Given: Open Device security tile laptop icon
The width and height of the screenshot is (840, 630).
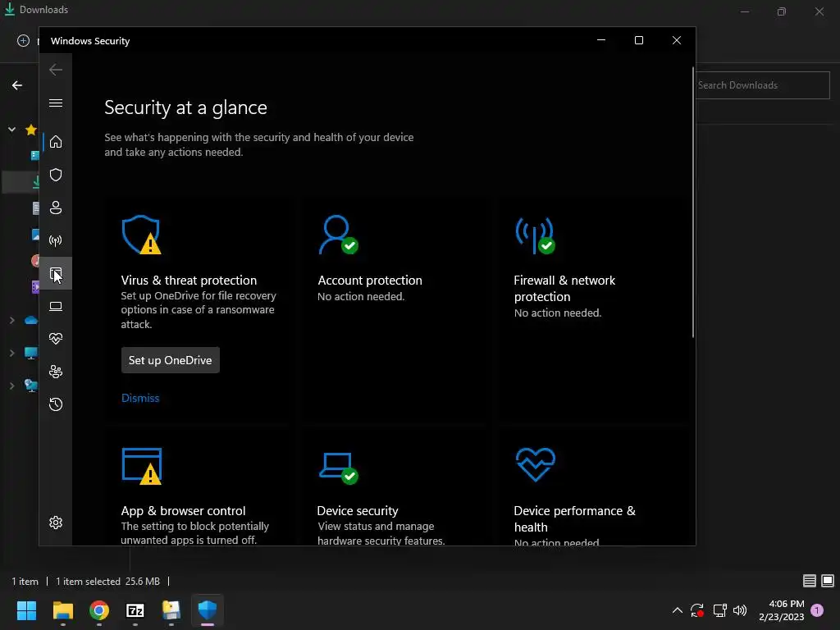Looking at the screenshot, I should coord(339,468).
